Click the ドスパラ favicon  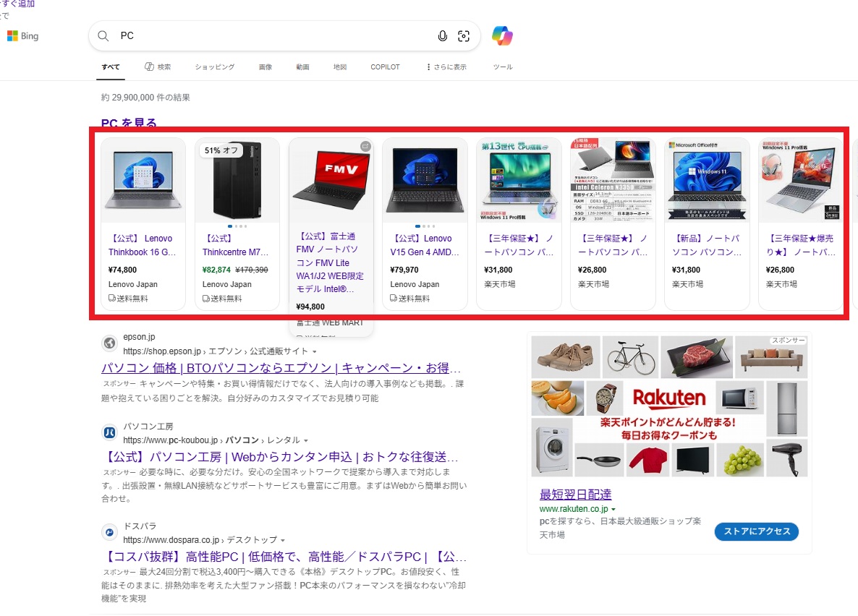point(109,532)
